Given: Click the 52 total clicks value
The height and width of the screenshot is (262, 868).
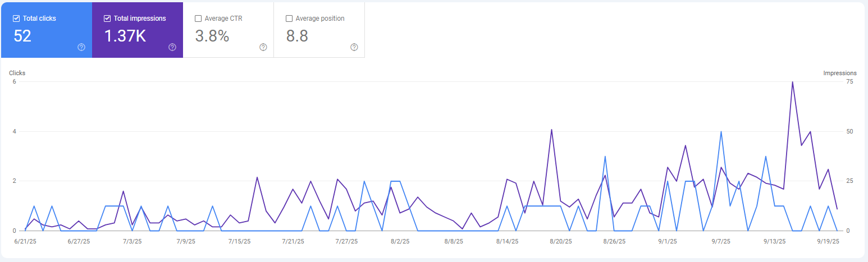Looking at the screenshot, I should tap(22, 36).
